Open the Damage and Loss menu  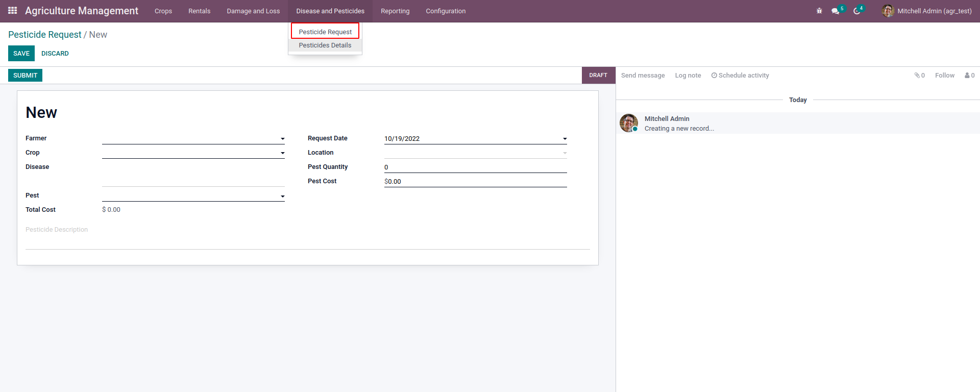[253, 11]
